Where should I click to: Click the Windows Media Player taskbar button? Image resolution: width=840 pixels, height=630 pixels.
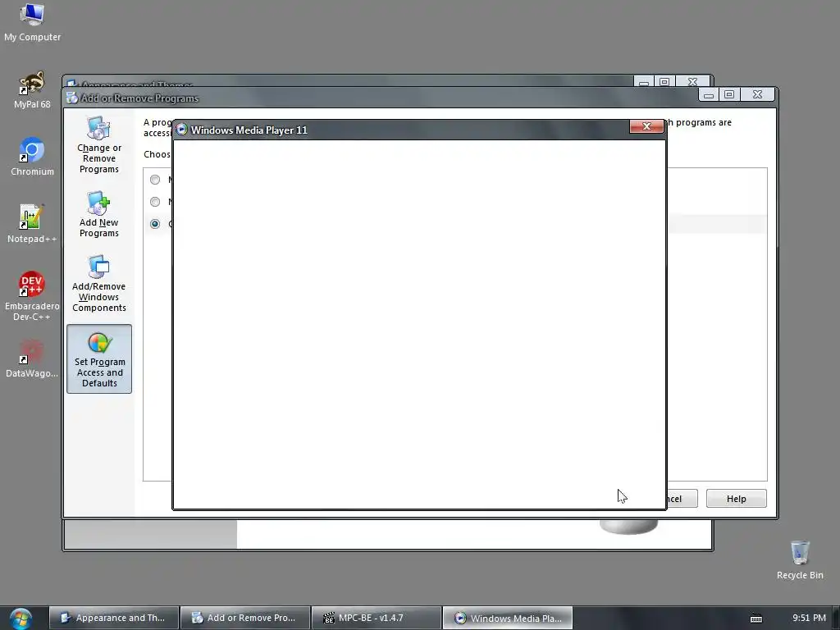click(508, 618)
